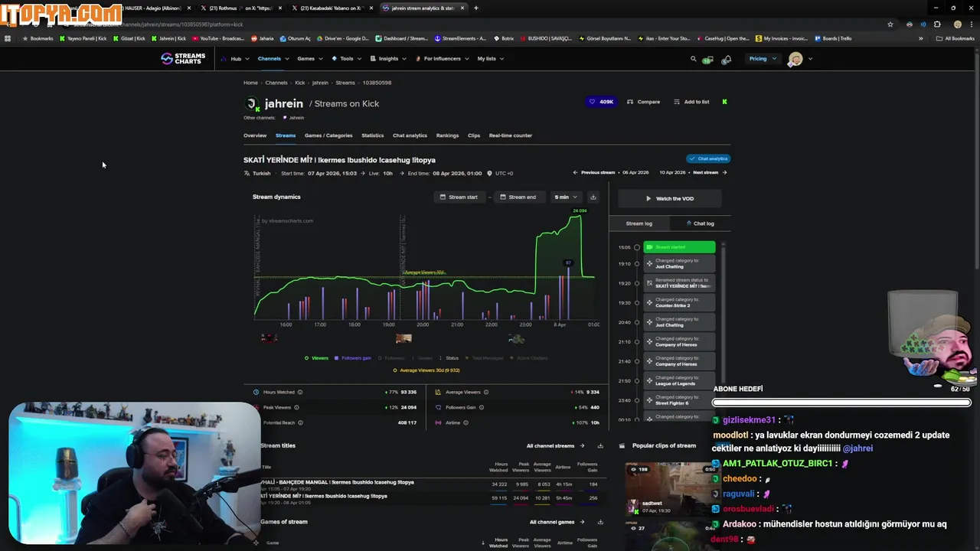Click the heart icon on 409K followers button
The image size is (980, 551).
(x=592, y=102)
